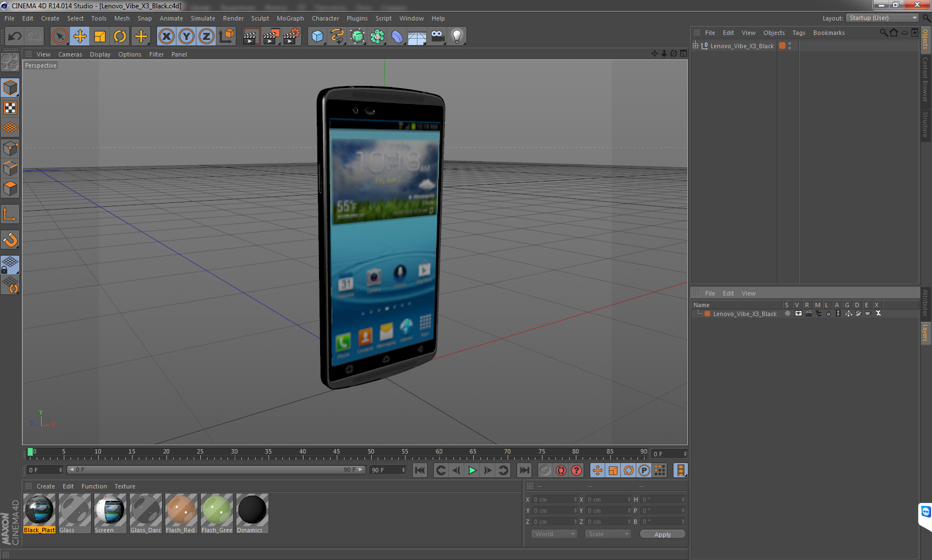Enable the Axis tool
This screenshot has width=932, height=560.
[x=10, y=215]
